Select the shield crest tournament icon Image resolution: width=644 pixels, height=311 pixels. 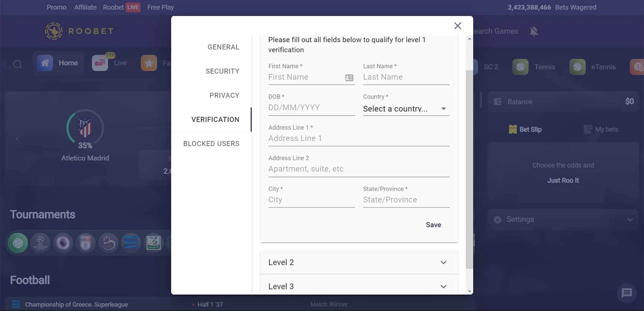(x=86, y=243)
